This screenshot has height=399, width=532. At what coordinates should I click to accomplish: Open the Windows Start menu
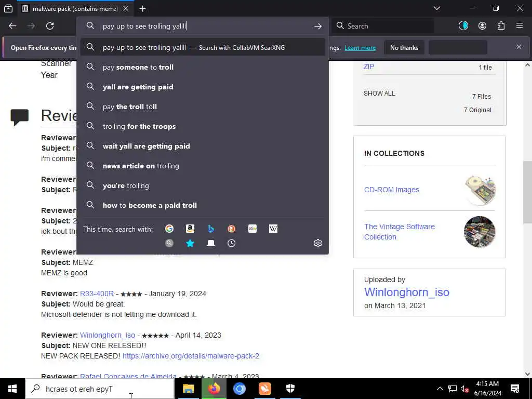12,389
